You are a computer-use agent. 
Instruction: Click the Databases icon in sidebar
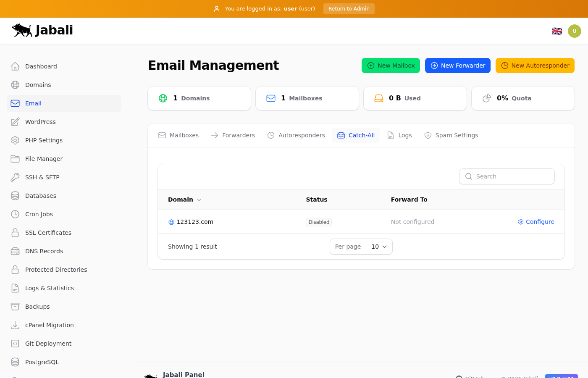(15, 196)
